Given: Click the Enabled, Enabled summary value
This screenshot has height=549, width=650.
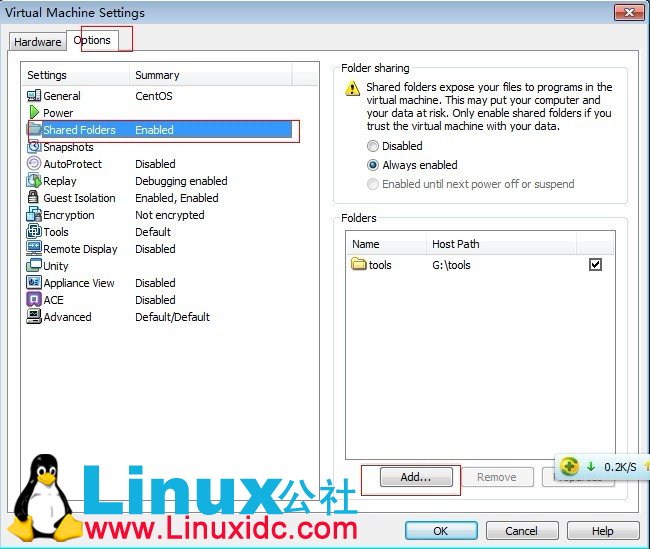Looking at the screenshot, I should click(x=177, y=198).
